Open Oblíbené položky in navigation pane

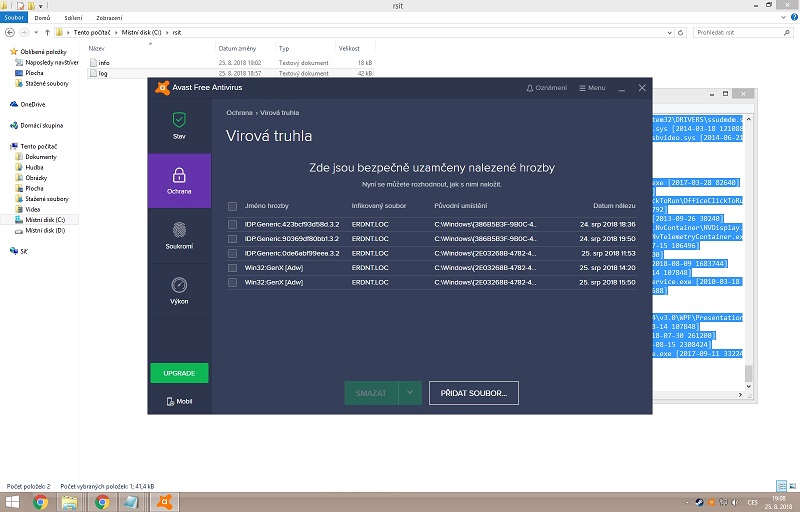[43, 52]
